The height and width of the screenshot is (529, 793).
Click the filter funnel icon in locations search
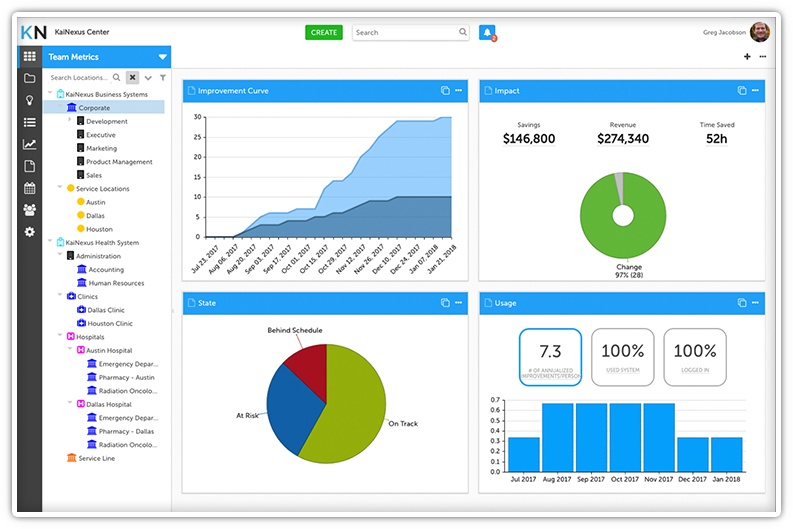coord(163,77)
